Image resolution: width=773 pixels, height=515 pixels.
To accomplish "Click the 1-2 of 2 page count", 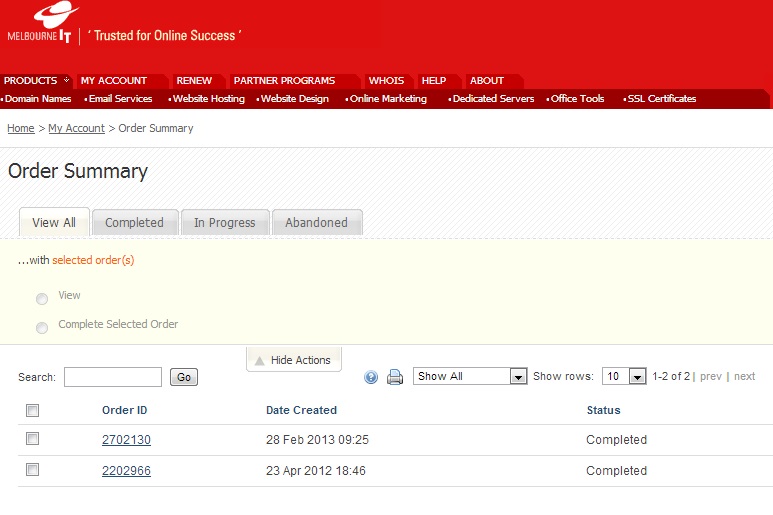I will pos(671,377).
